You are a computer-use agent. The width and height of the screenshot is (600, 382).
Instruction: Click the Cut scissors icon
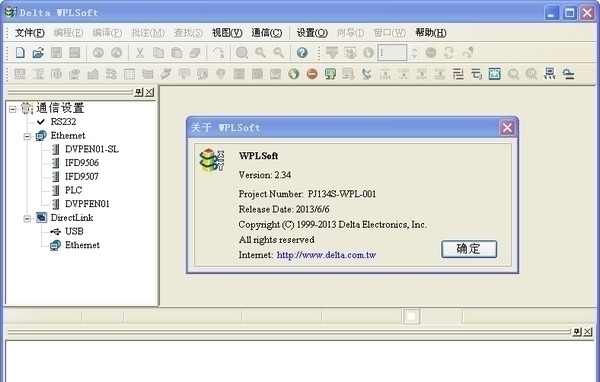140,52
